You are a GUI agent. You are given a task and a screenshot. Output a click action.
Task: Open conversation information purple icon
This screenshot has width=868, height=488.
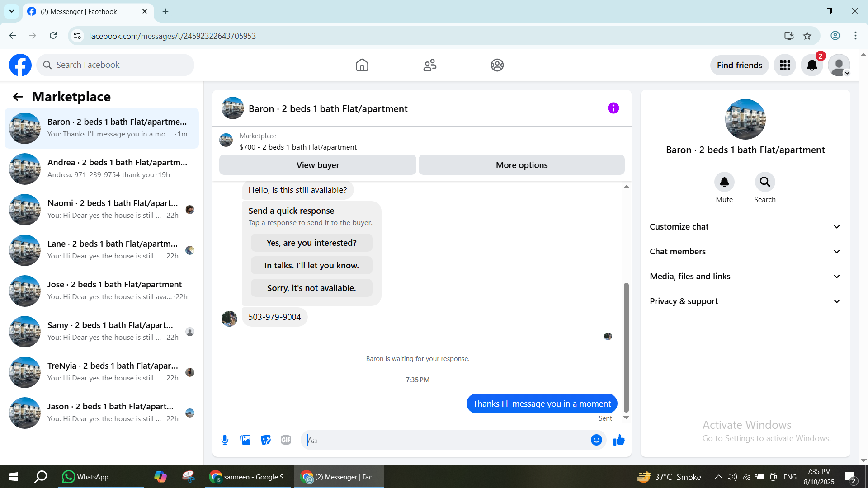coord(613,108)
